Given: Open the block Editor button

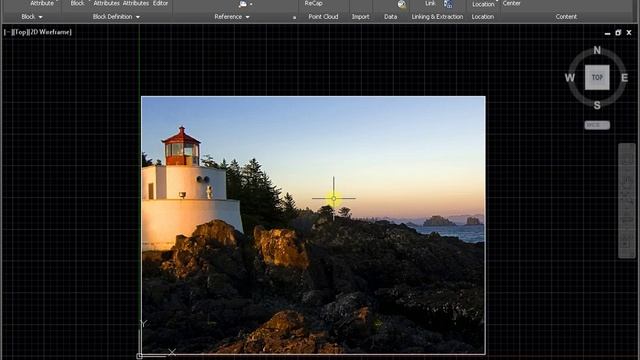Looking at the screenshot, I should (160, 3).
